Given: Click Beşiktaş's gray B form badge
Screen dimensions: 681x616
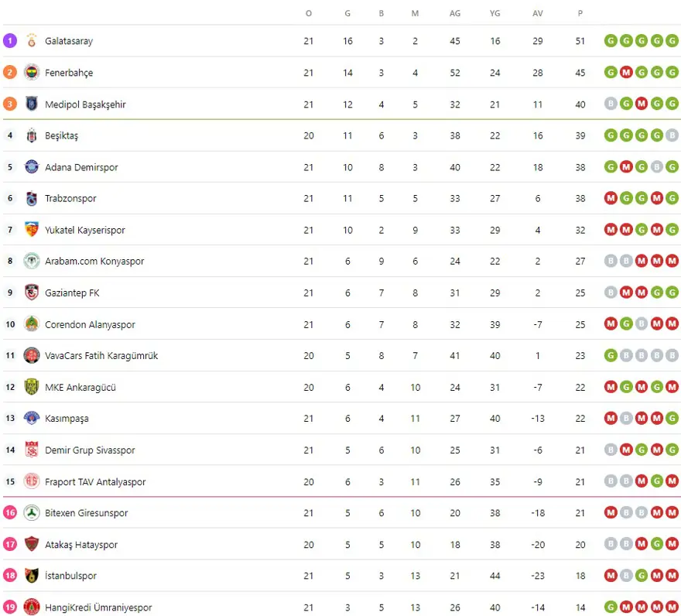Looking at the screenshot, I should [672, 135].
